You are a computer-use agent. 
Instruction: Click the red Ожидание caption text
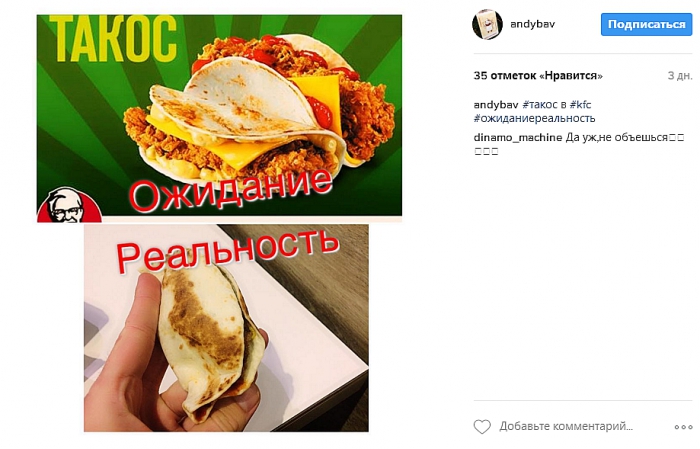[x=231, y=190]
